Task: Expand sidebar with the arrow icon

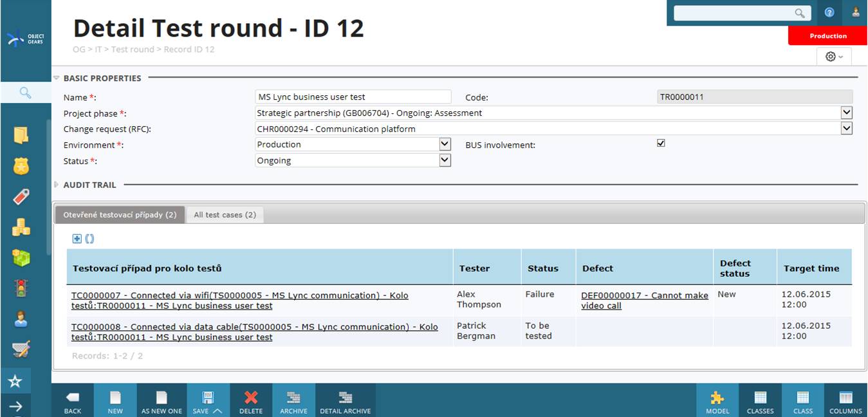Action: (15, 406)
